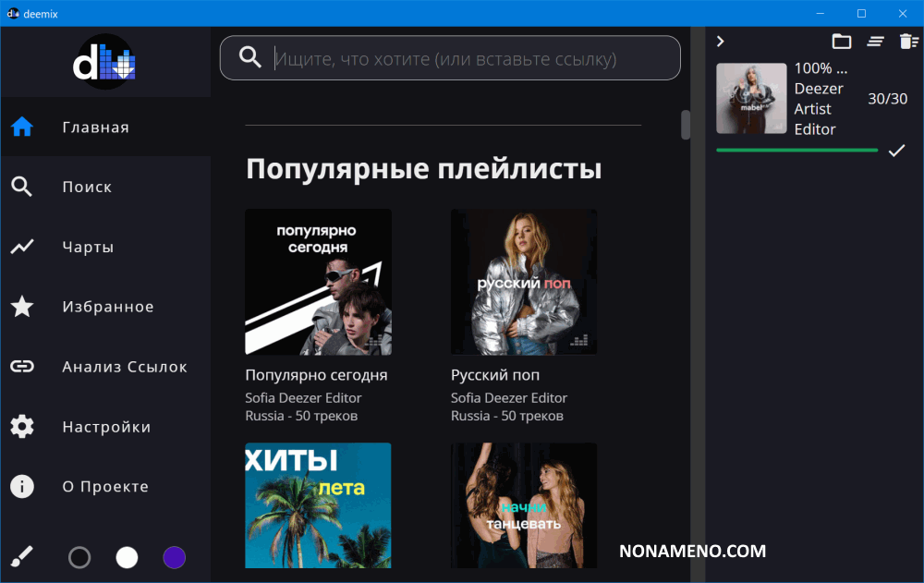The image size is (924, 583).
Task: Click the deemix logo in the sidebar
Action: (x=104, y=61)
